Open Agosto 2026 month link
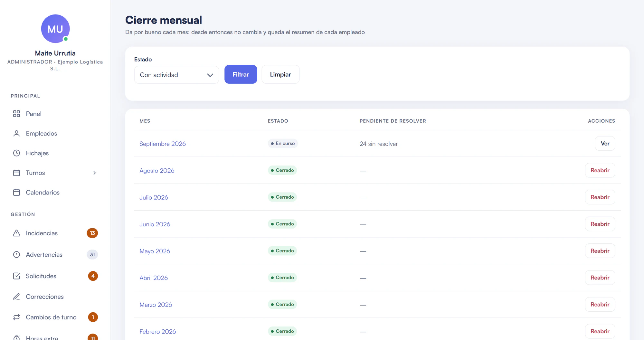The height and width of the screenshot is (340, 644). [x=157, y=171]
